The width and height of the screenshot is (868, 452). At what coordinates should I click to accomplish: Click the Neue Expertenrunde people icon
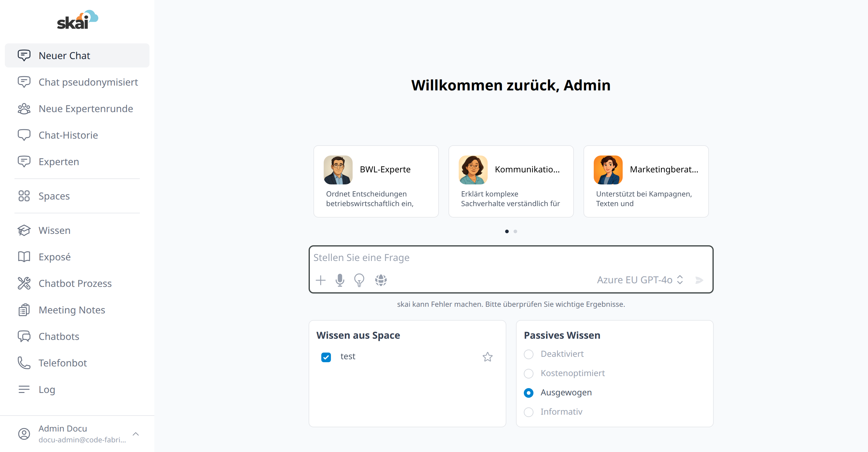coord(24,108)
